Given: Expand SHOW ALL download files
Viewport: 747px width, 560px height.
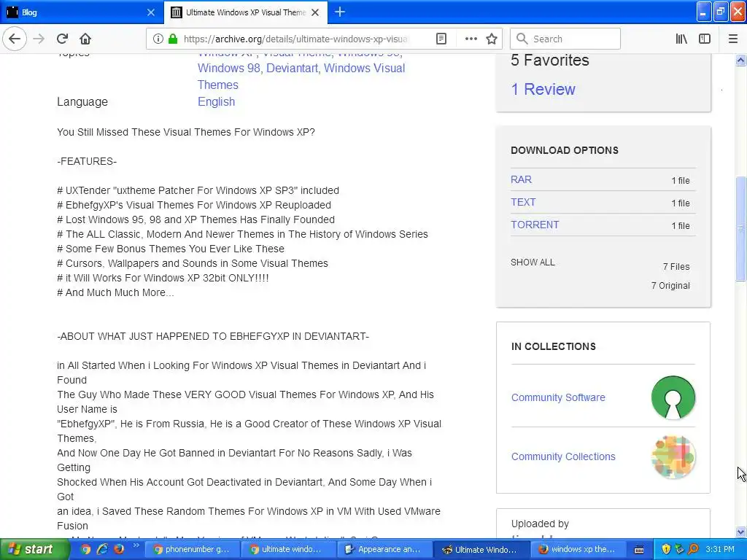Looking at the screenshot, I should pyautogui.click(x=533, y=262).
